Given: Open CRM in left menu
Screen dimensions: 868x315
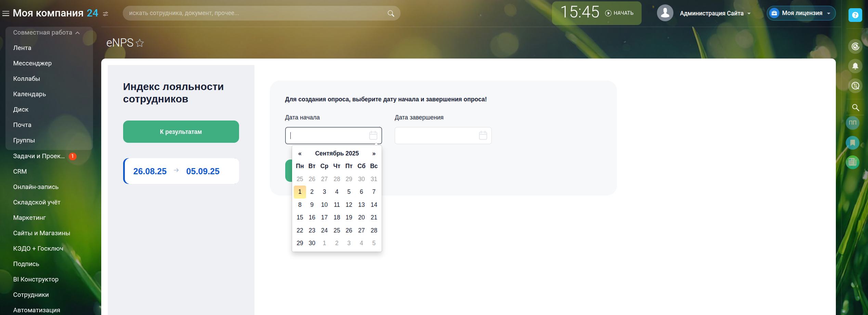Looking at the screenshot, I should pyautogui.click(x=20, y=171).
